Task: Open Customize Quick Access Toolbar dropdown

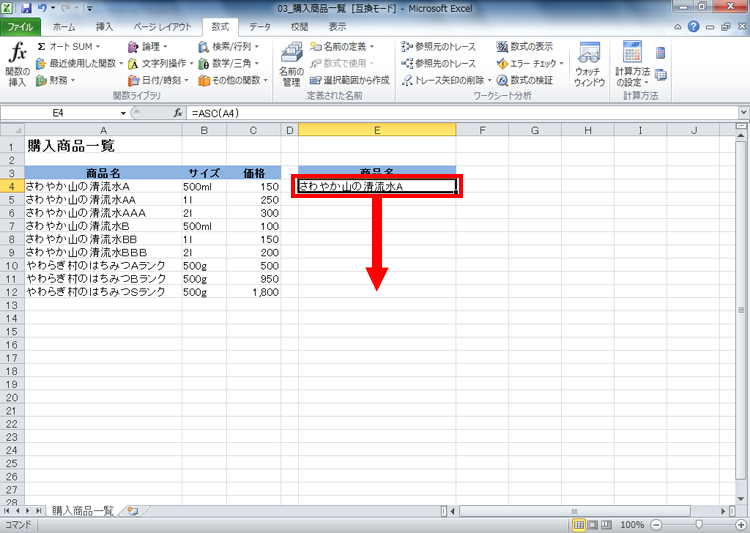Action: 89,8
